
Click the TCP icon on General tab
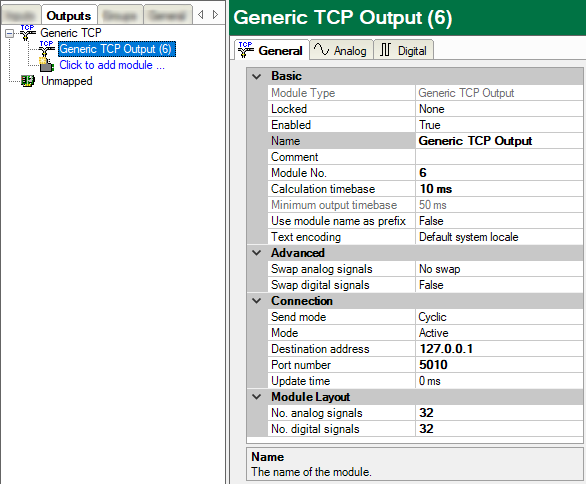pyautogui.click(x=246, y=50)
